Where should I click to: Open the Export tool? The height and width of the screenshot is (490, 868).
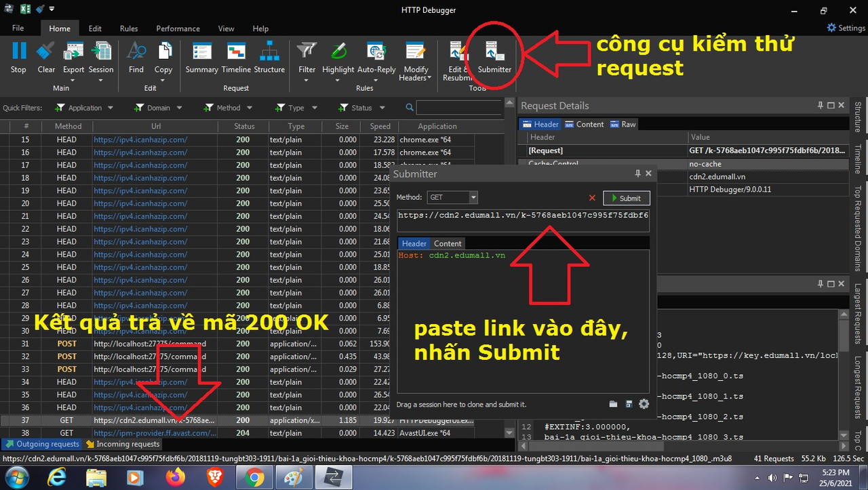click(73, 57)
